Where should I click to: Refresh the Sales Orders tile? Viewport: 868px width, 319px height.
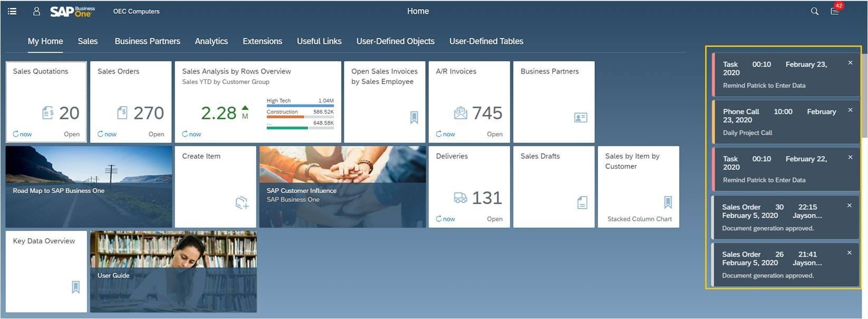pos(107,134)
